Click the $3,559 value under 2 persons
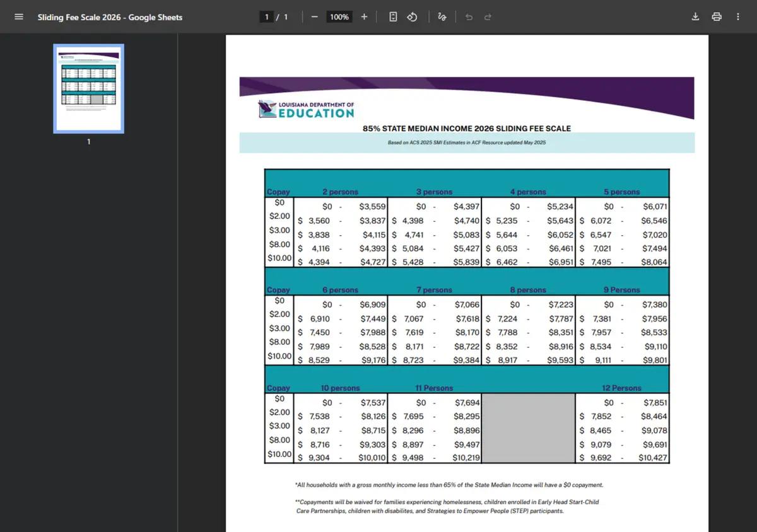The height and width of the screenshot is (532, 757). 372,207
